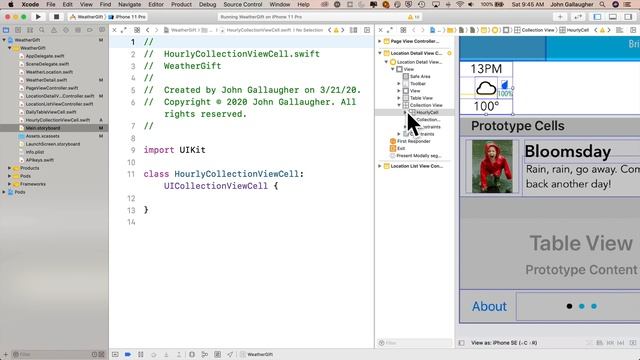Open the breakpoint navigator icon

tap(90, 30)
